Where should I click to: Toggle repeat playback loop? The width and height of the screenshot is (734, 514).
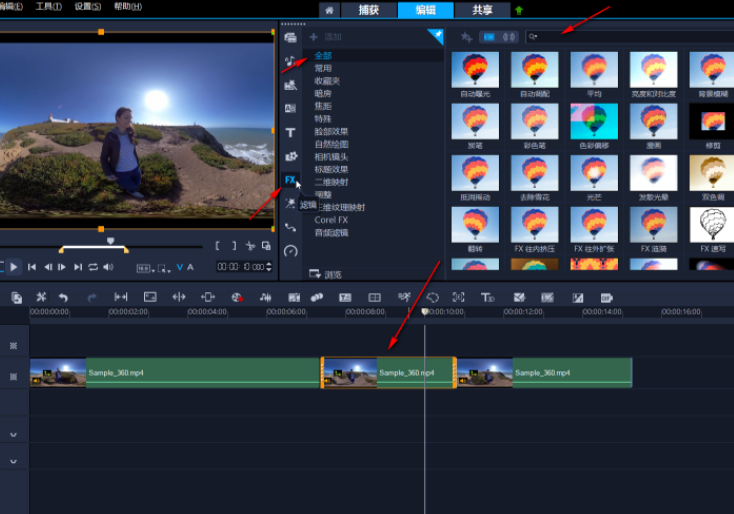[93, 267]
